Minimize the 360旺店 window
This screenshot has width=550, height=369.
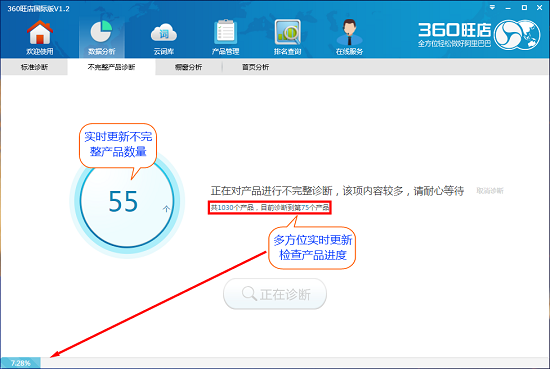pos(508,8)
